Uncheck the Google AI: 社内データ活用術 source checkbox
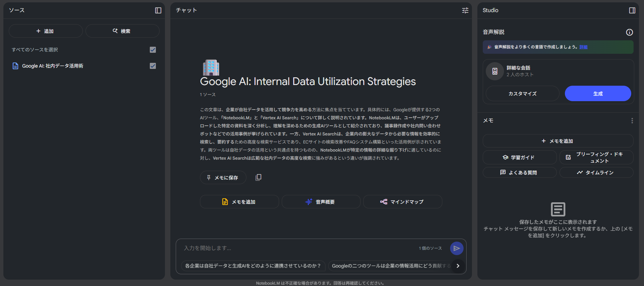Viewport: 644px width, 286px height. 153,66
